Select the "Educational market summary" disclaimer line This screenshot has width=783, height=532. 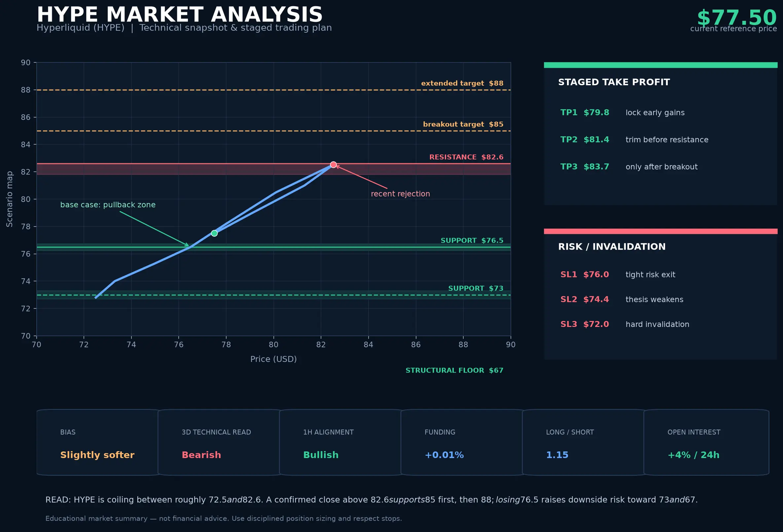(224, 518)
